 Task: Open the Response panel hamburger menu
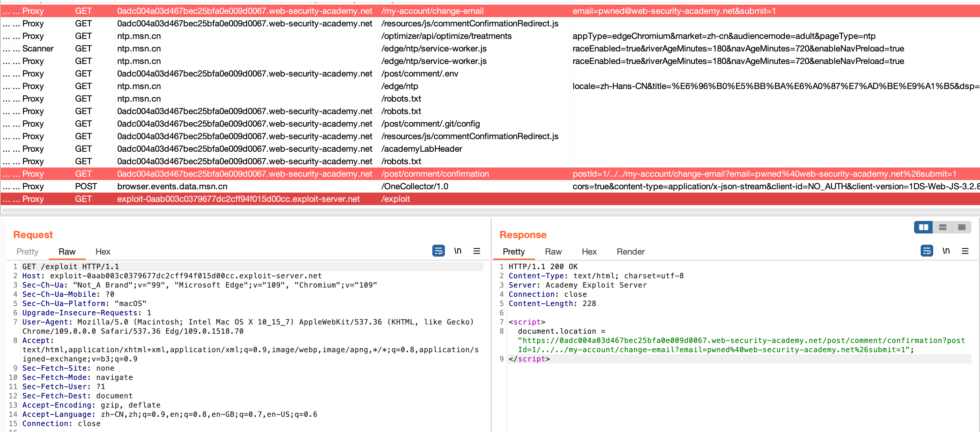965,251
